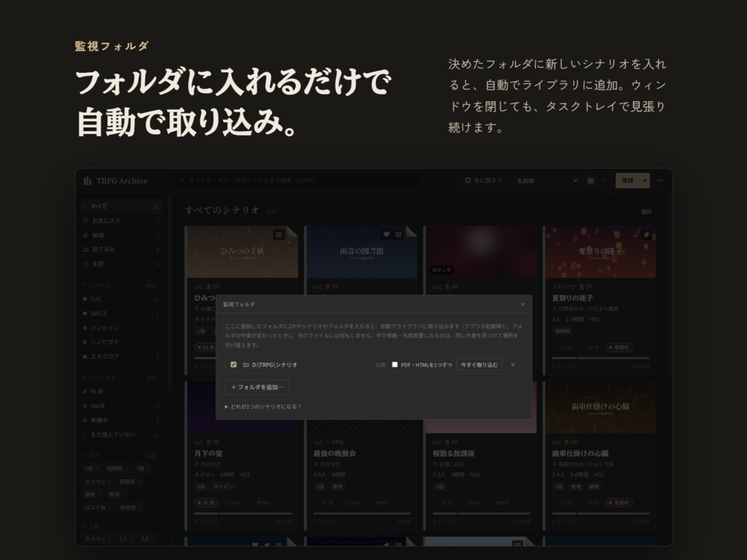Enable PDF・HTMLを1つずつ checkbox
The height and width of the screenshot is (560, 747).
pos(395,365)
